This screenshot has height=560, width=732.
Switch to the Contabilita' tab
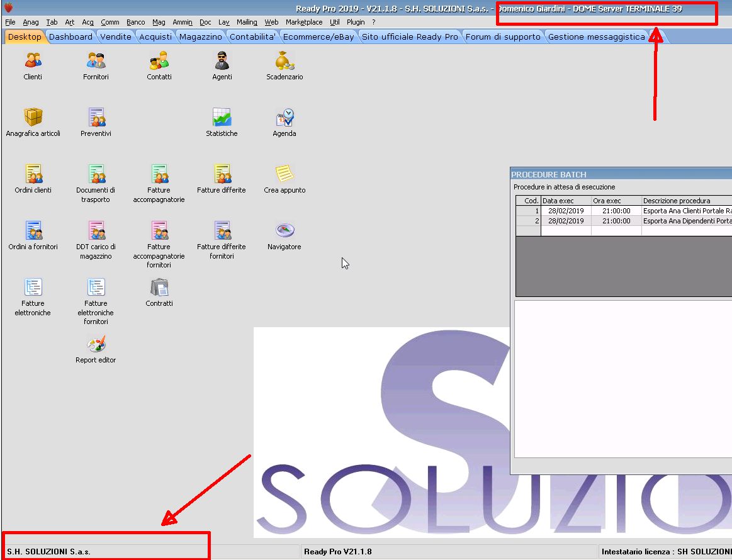coord(252,37)
